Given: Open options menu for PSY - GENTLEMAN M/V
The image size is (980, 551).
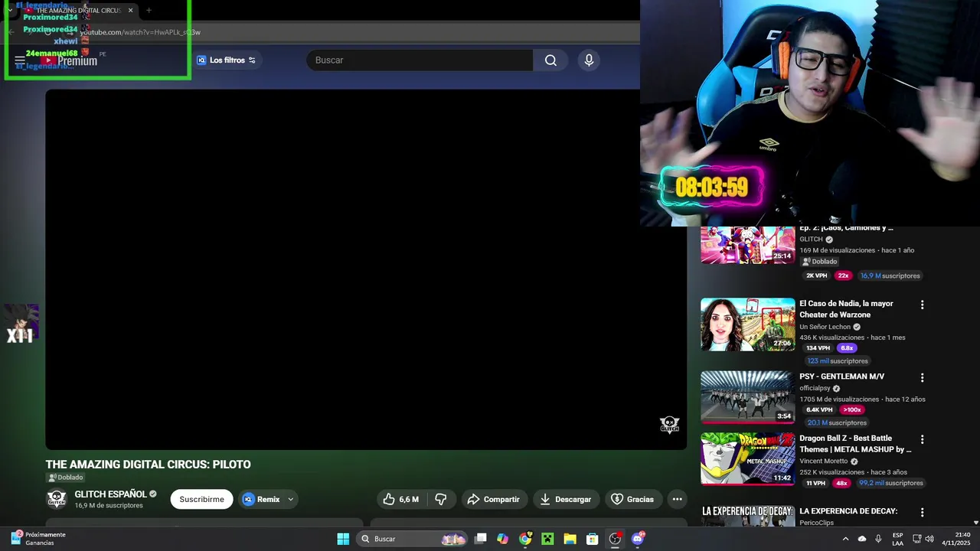Looking at the screenshot, I should coord(922,378).
